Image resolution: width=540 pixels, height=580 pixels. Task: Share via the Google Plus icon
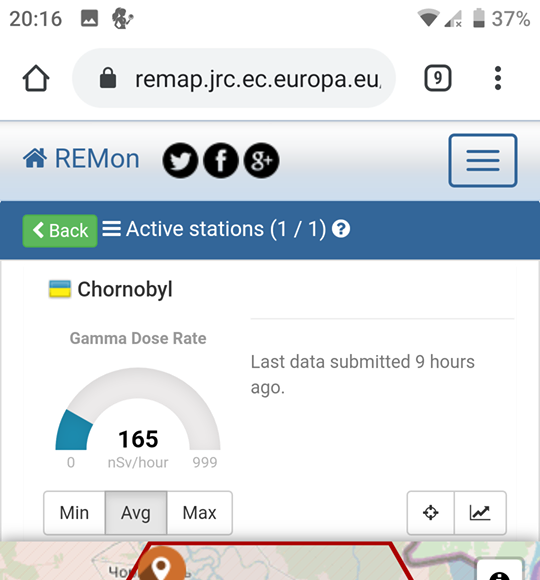(x=261, y=160)
